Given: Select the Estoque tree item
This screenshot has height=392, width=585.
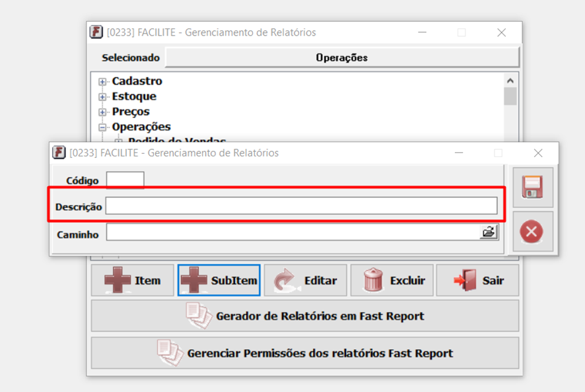Looking at the screenshot, I should [x=134, y=96].
